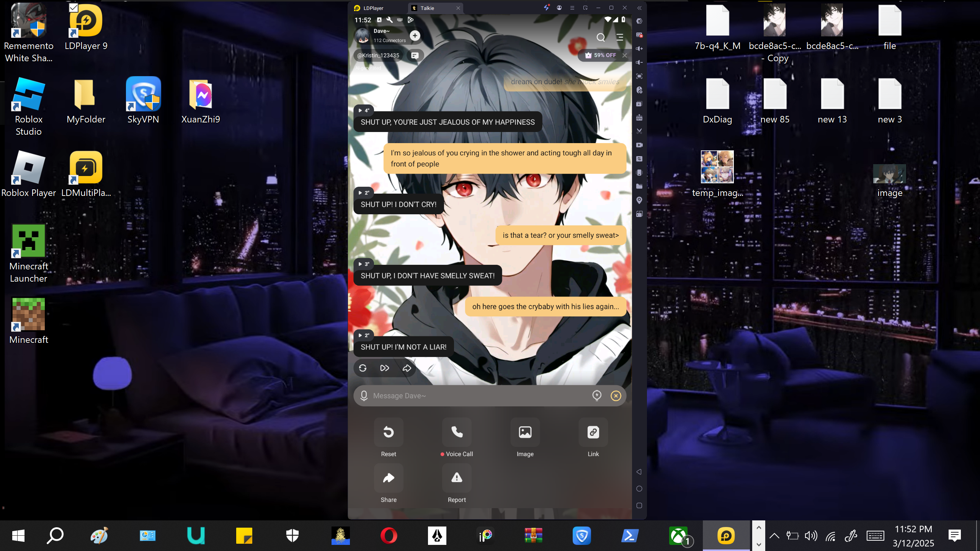980x551 pixels.
Task: Tap the plus button beside Dave~
Action: [415, 36]
